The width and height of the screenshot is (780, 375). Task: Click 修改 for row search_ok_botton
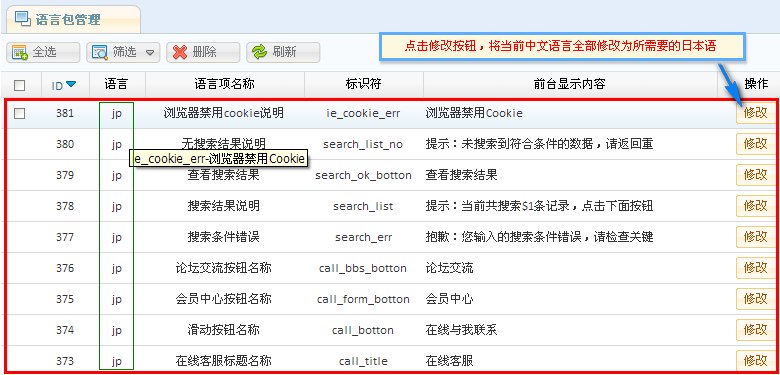[x=756, y=175]
